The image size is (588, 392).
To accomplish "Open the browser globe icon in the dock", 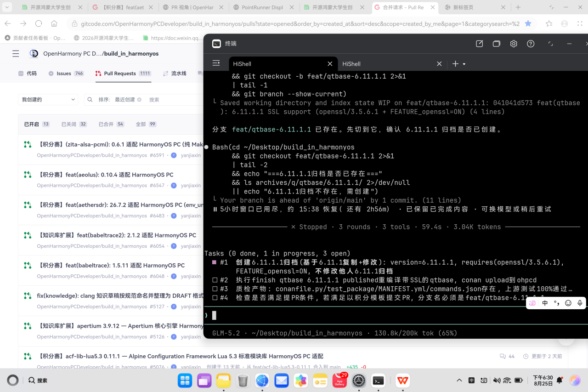I will [262, 381].
